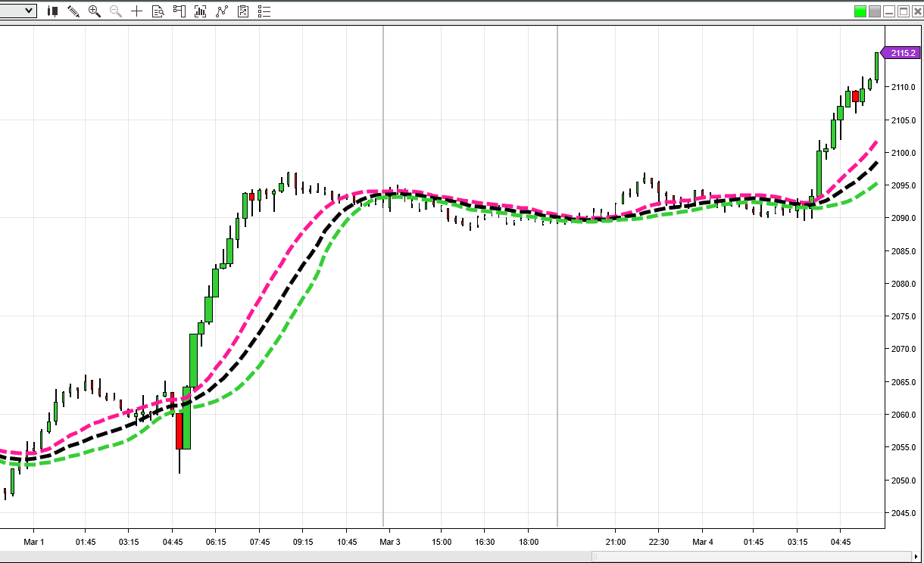Viewport: 924px width, 563px height.
Task: Open the instrument selector dropdown
Action: click(29, 11)
